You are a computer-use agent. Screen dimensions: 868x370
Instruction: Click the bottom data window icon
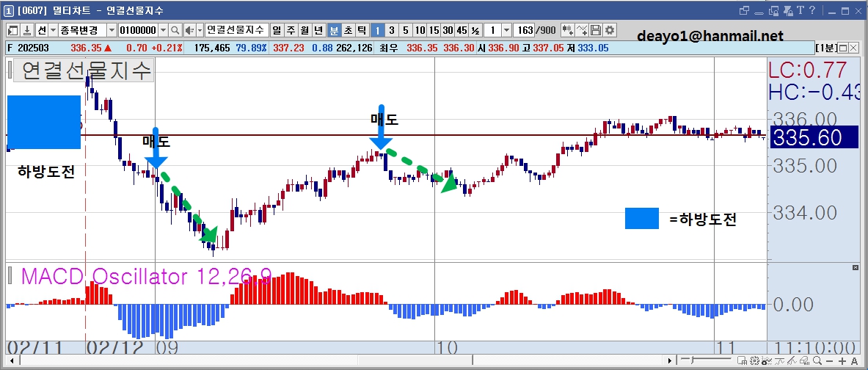(742, 360)
